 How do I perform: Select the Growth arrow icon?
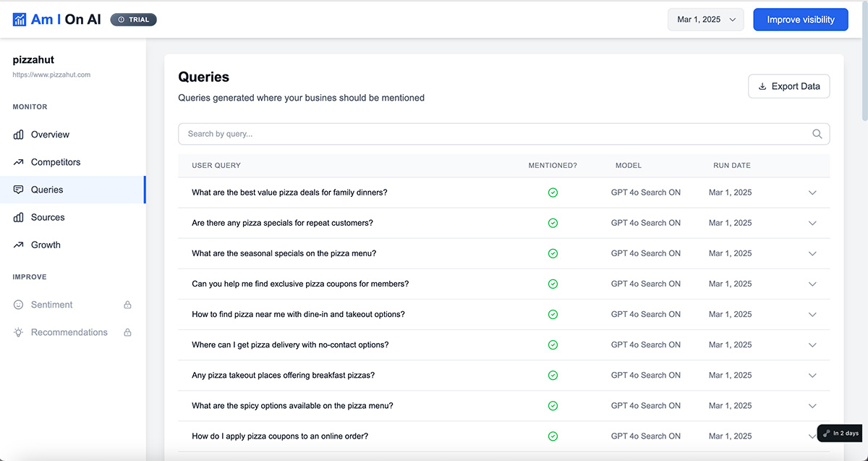[18, 245]
